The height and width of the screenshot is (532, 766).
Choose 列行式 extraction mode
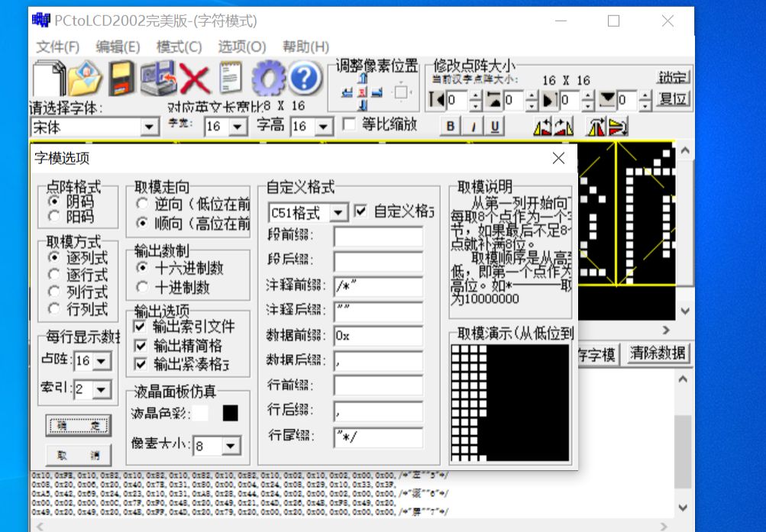pos(53,292)
